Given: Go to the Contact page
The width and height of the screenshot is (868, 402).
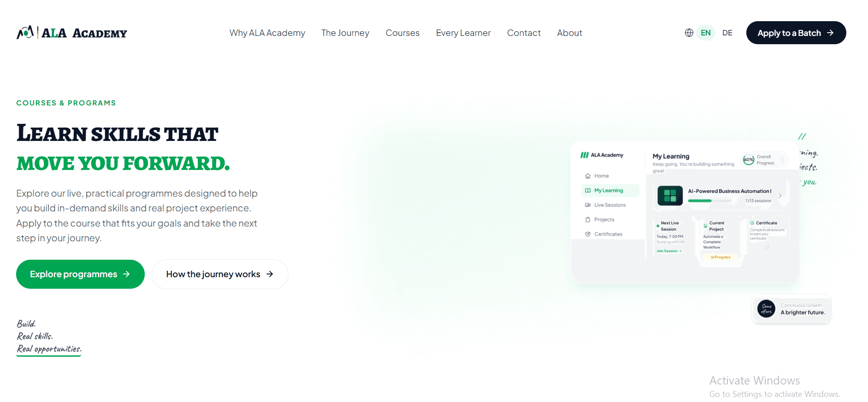Looking at the screenshot, I should click(524, 33).
